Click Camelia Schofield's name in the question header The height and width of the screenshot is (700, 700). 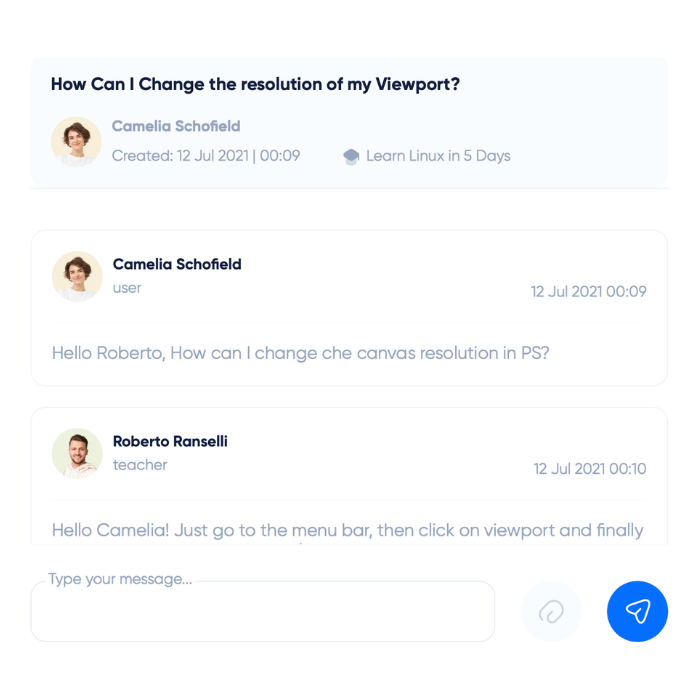click(176, 127)
